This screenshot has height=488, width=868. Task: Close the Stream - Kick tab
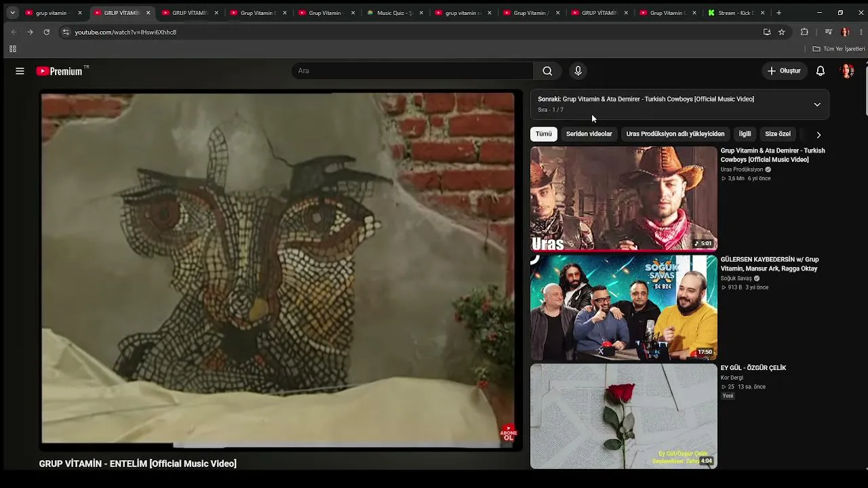tap(762, 13)
